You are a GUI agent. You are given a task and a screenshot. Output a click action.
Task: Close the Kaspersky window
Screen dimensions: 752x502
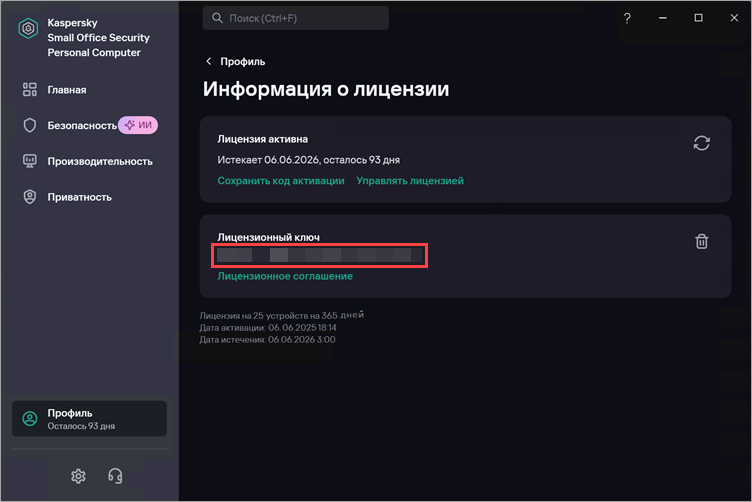pyautogui.click(x=734, y=18)
